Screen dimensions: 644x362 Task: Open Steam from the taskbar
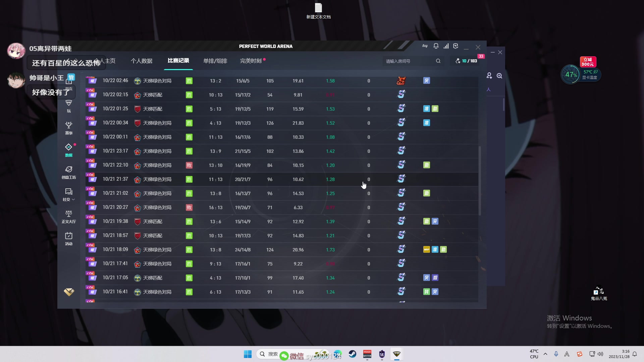click(x=353, y=354)
